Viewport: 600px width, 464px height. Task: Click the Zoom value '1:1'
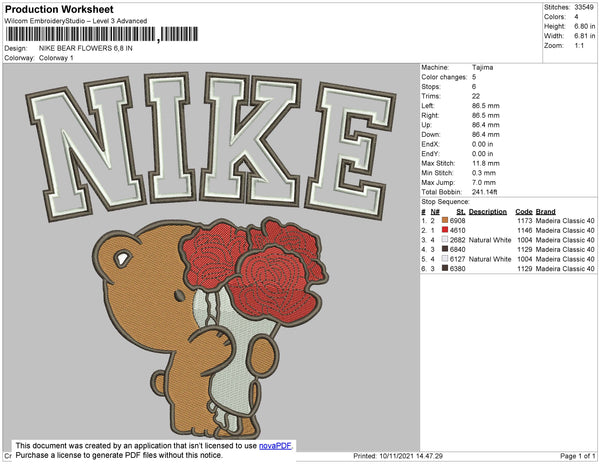pyautogui.click(x=579, y=46)
